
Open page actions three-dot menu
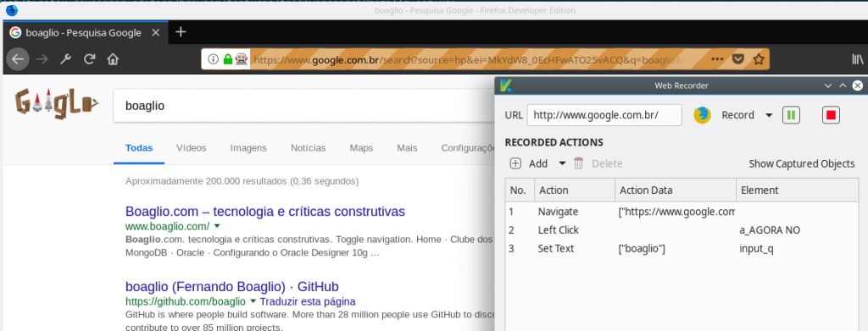[x=717, y=59]
